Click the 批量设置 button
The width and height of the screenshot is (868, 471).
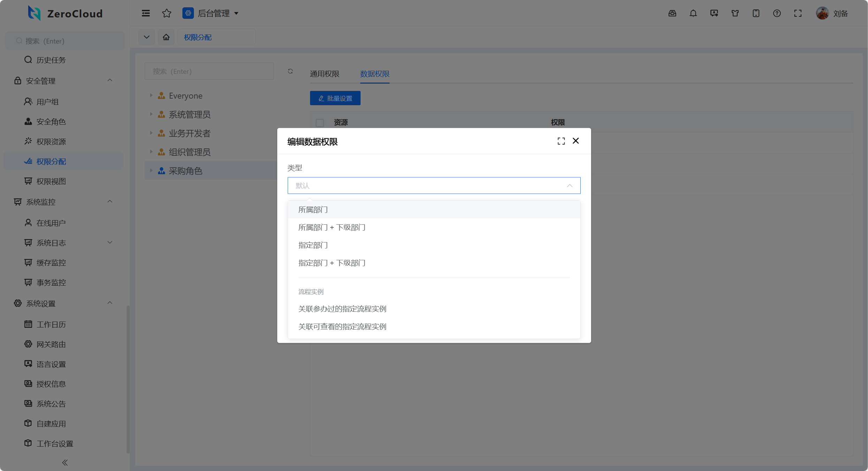tap(335, 98)
